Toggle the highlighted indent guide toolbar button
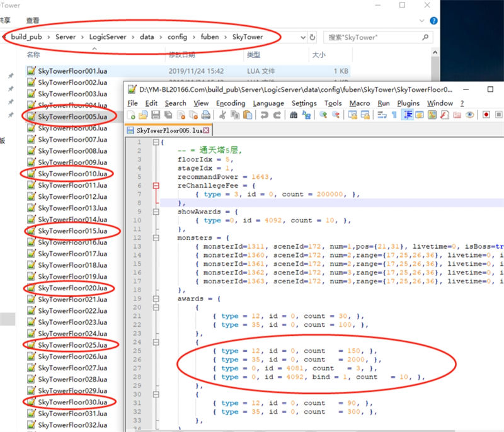The width and height of the screenshot is (504, 432). (407, 115)
